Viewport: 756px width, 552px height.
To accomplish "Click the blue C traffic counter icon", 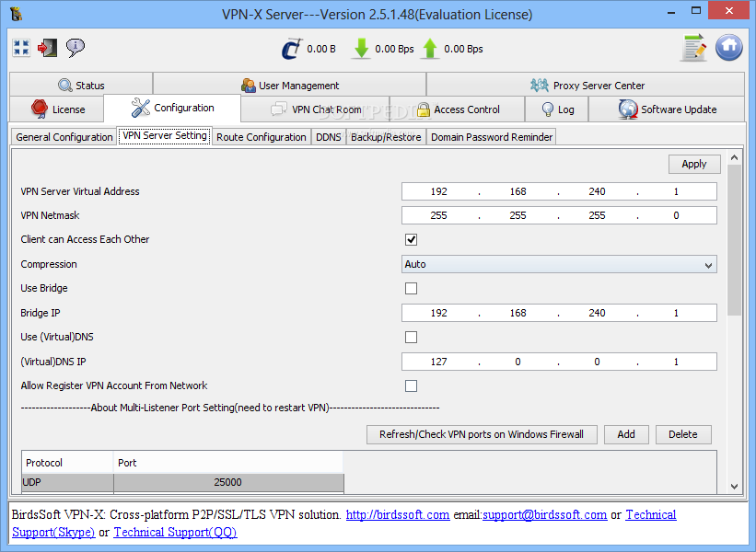I will [x=292, y=49].
